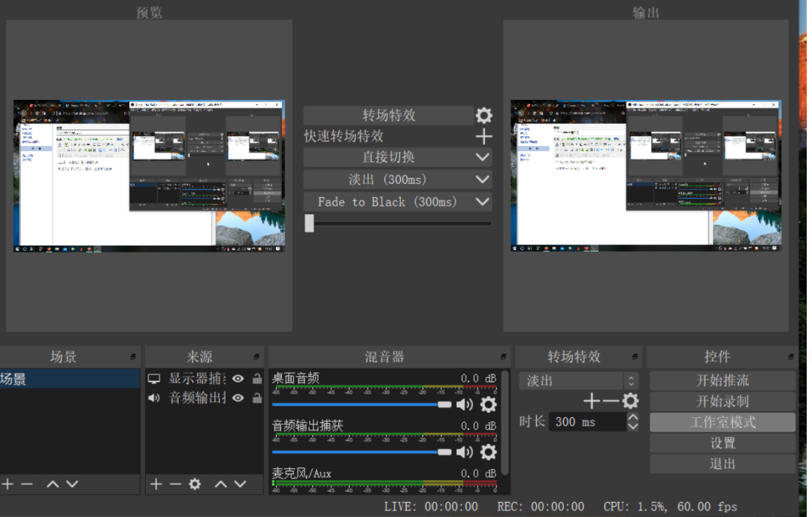Viewport: 812px width, 517px height.
Task: Decrease 时长 duration with down arrow
Action: pos(633,426)
